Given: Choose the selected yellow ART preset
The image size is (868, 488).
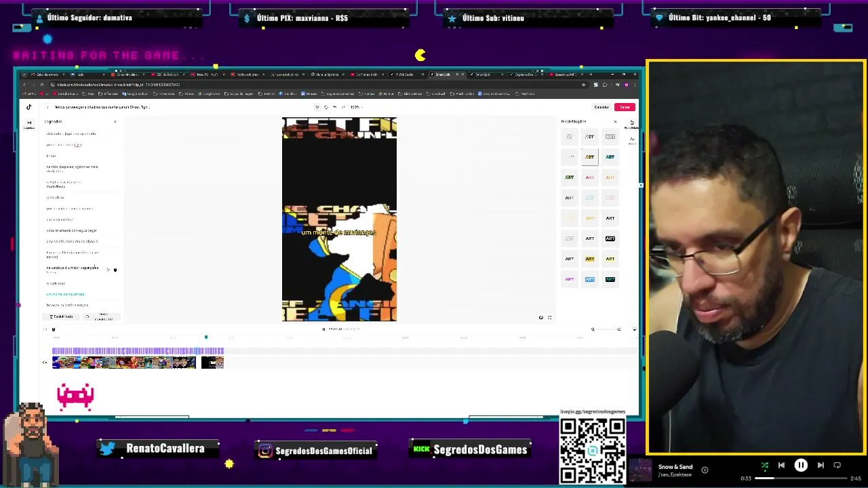Looking at the screenshot, I should click(x=590, y=157).
